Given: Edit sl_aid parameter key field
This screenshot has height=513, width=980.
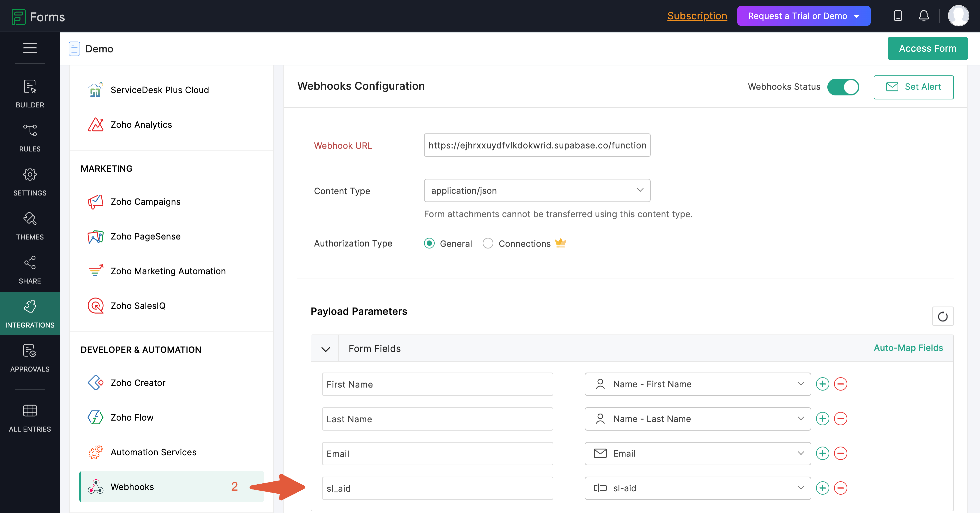Looking at the screenshot, I should tap(437, 488).
